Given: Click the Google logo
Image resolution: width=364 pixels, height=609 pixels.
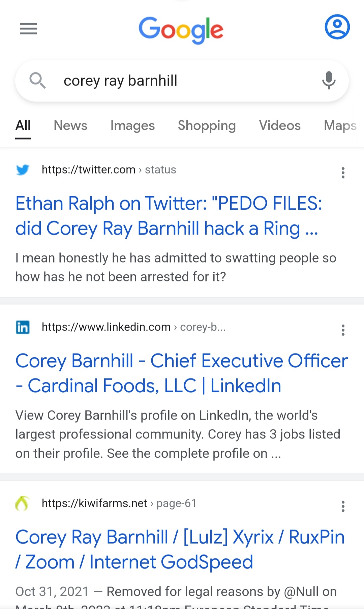Looking at the screenshot, I should click(181, 30).
